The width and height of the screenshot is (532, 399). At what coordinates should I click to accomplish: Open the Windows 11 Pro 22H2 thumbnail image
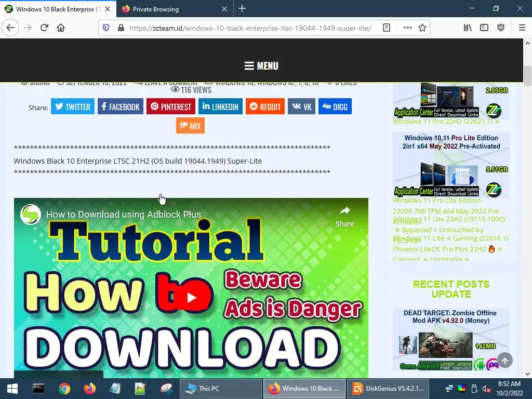(x=451, y=101)
